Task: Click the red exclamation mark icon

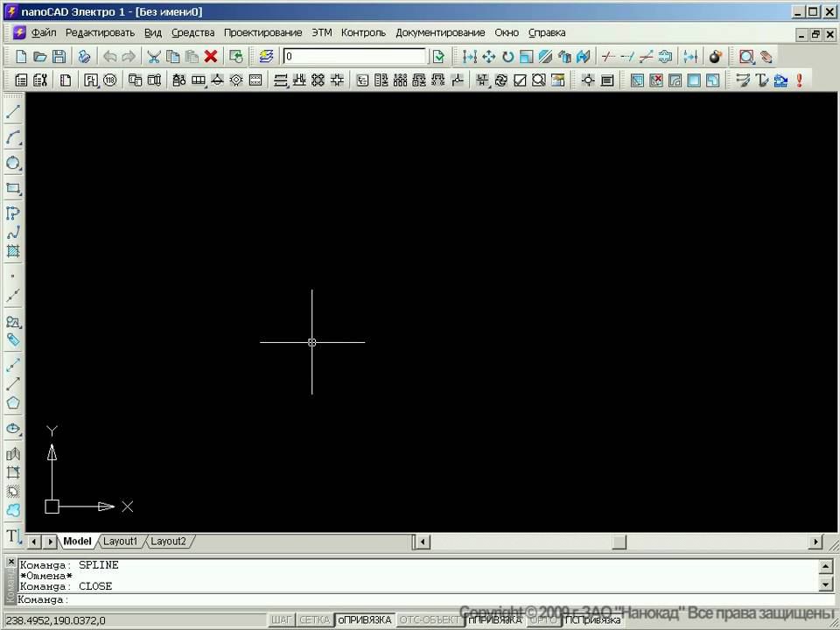Action: tap(799, 80)
